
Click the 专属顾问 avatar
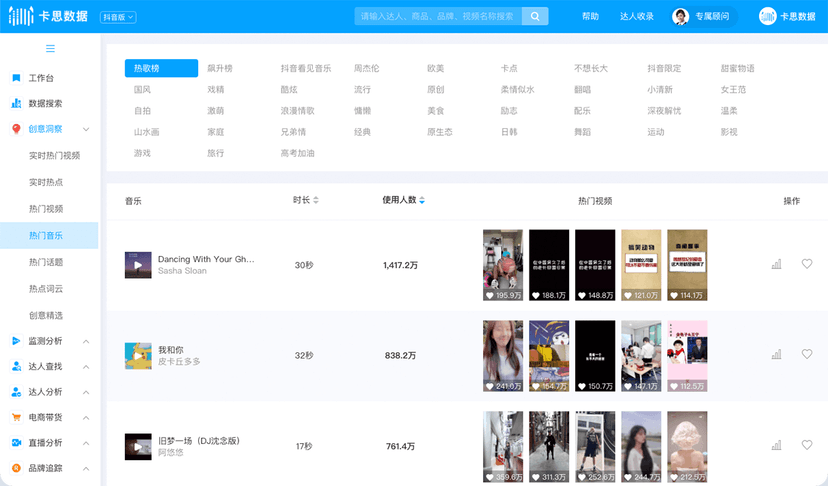(680, 16)
